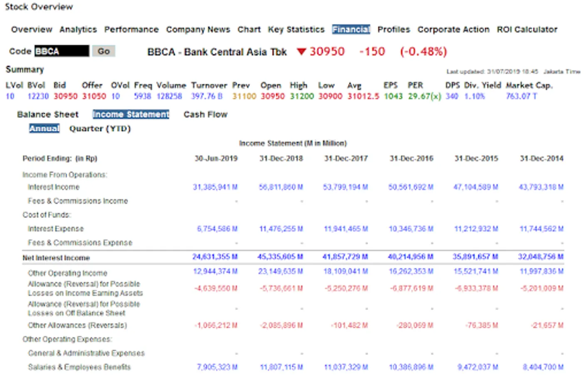Click the Salaries & Employees Benefits row label

pyautogui.click(x=79, y=367)
